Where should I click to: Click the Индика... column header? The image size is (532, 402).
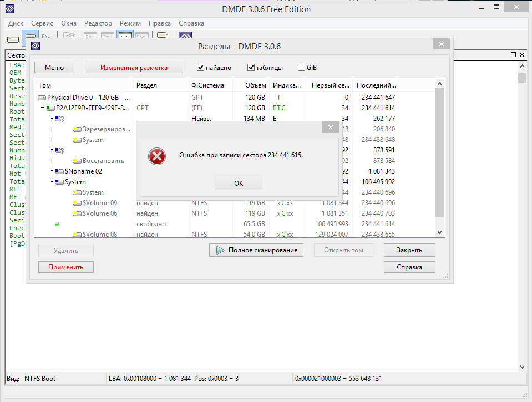[288, 85]
